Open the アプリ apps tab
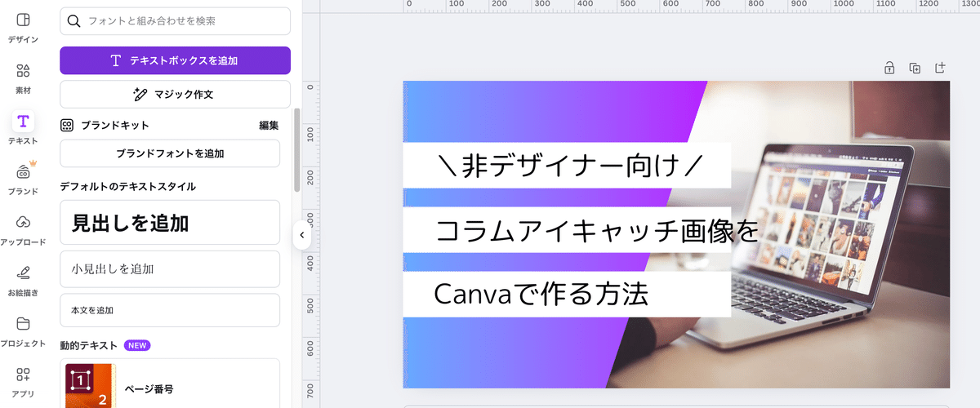Image resolution: width=980 pixels, height=408 pixels. 23,382
